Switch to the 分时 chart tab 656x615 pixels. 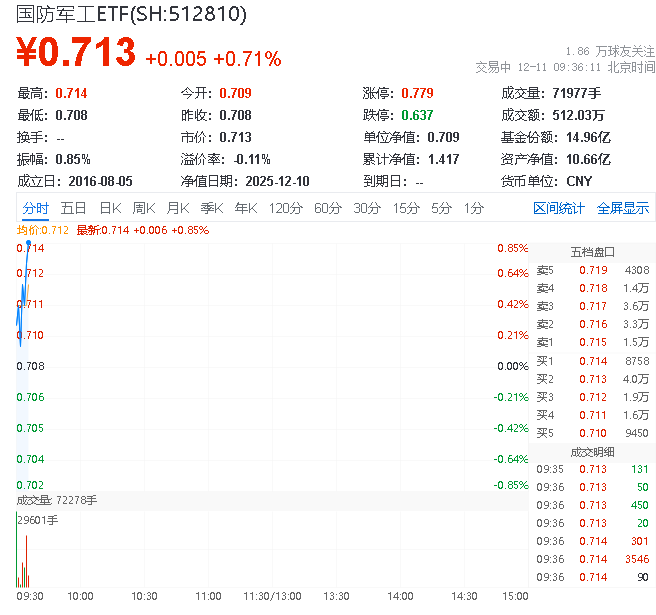(35, 208)
